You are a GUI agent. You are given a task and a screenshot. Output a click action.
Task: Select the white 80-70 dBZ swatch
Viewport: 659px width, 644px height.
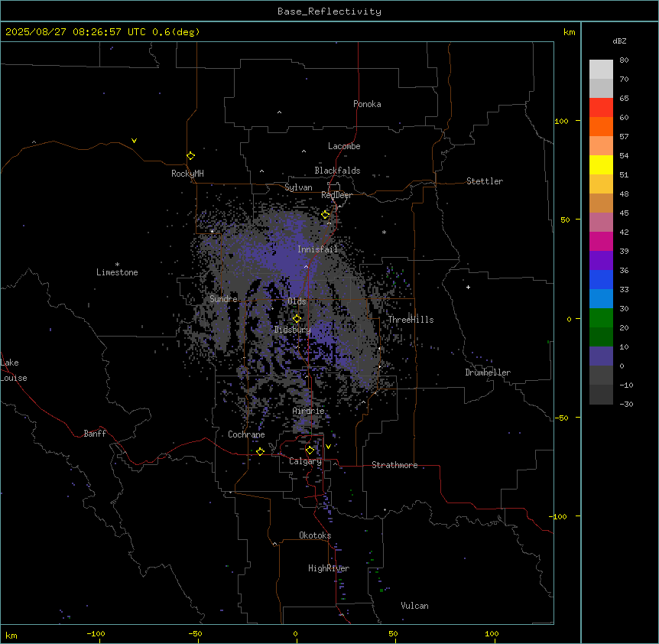[601, 70]
